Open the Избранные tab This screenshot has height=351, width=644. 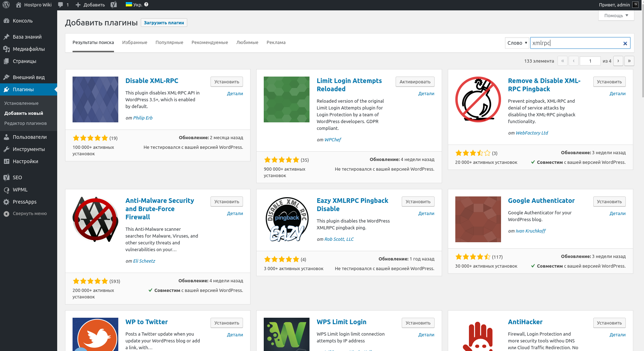click(x=135, y=42)
